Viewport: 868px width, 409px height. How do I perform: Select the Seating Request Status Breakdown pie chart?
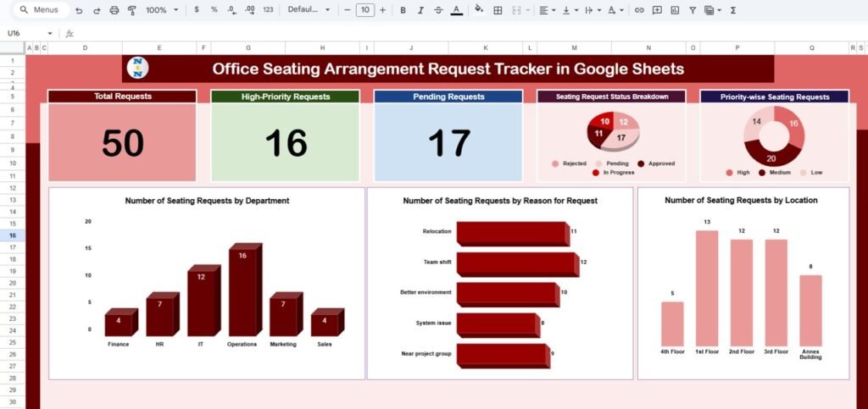tap(613, 131)
